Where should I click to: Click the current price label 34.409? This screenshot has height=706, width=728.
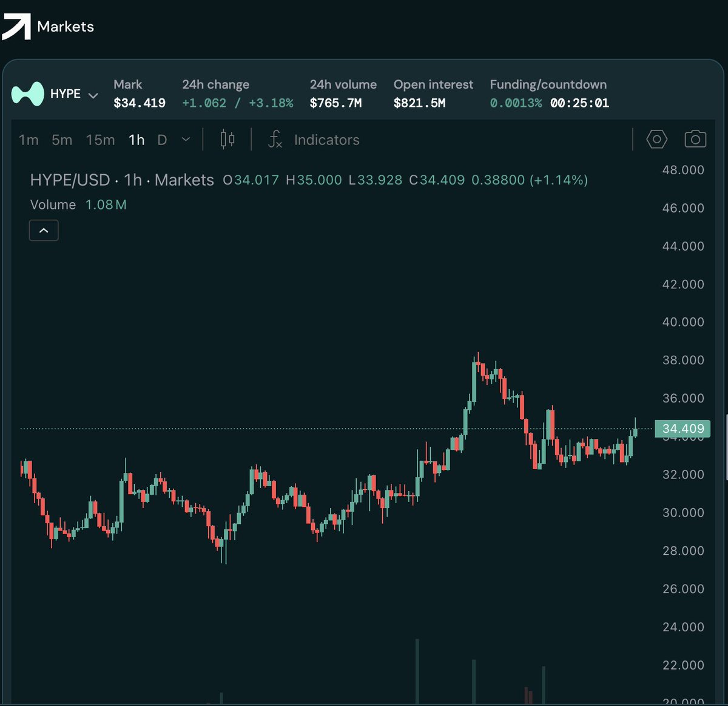pos(682,429)
